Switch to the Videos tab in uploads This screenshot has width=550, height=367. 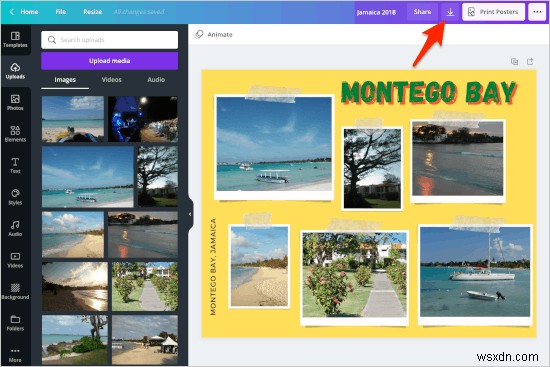112,80
